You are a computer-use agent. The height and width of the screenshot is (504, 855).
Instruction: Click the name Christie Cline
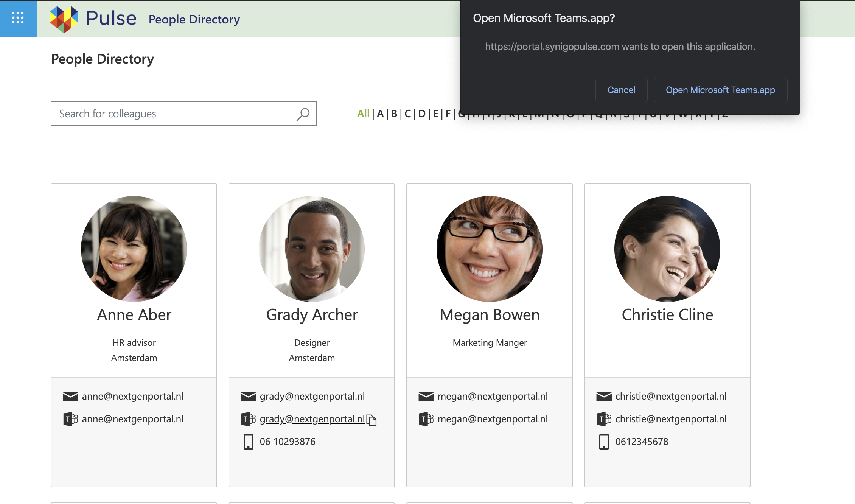point(667,315)
